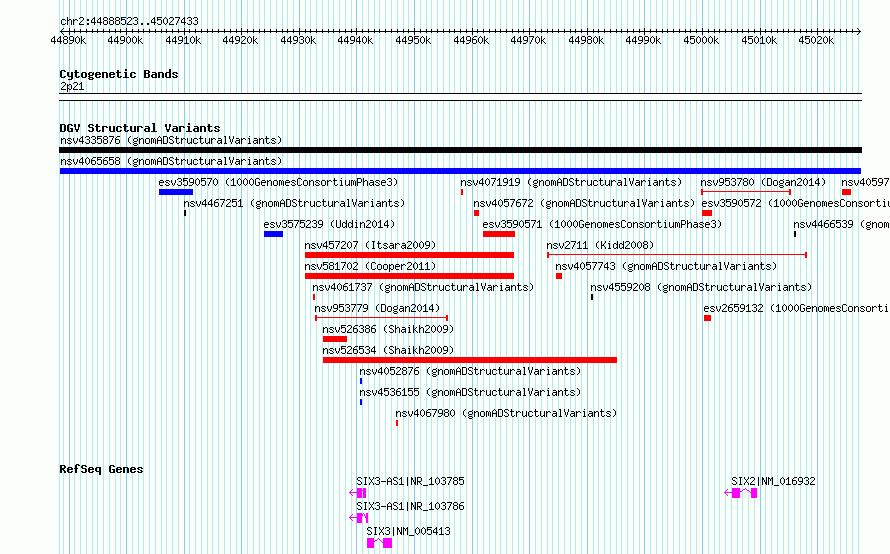Click nsv4467251 variant label
Viewport: 890px width, 554px height.
coord(294,203)
